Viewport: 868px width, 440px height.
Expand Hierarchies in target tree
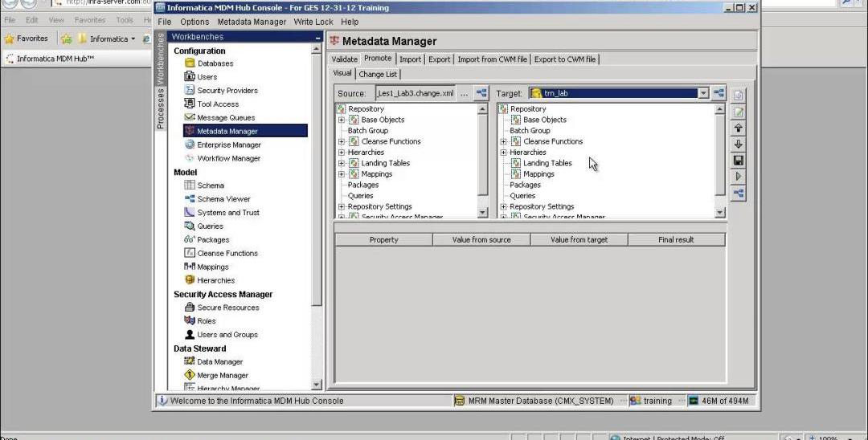504,152
